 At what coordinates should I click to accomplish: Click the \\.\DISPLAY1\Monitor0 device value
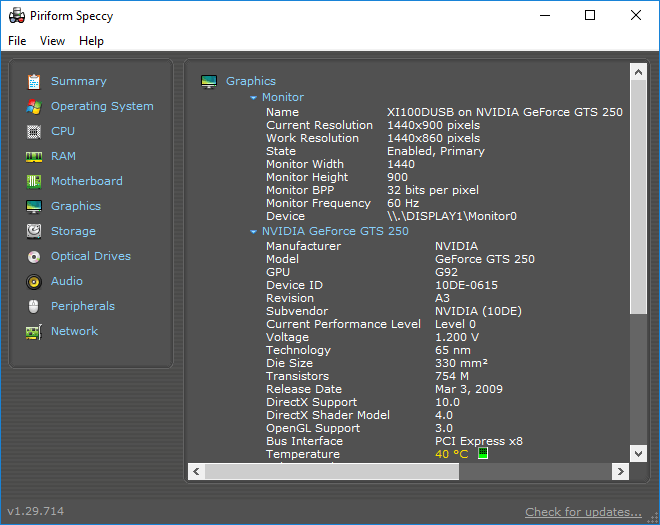(452, 216)
